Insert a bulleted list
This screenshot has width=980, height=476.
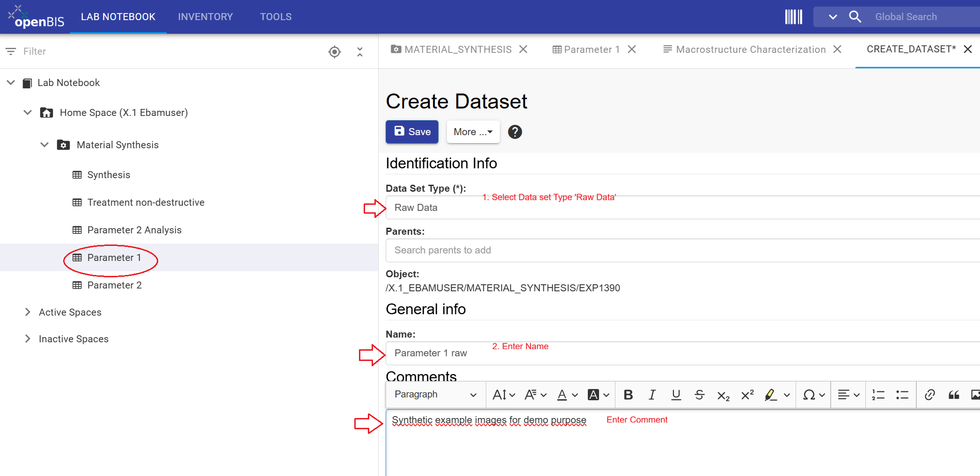pyautogui.click(x=902, y=395)
